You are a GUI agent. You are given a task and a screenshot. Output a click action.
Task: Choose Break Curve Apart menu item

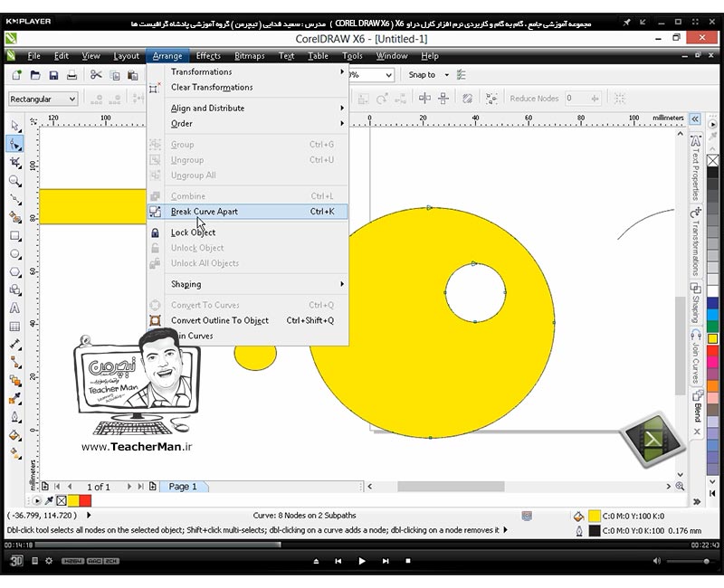(247, 212)
